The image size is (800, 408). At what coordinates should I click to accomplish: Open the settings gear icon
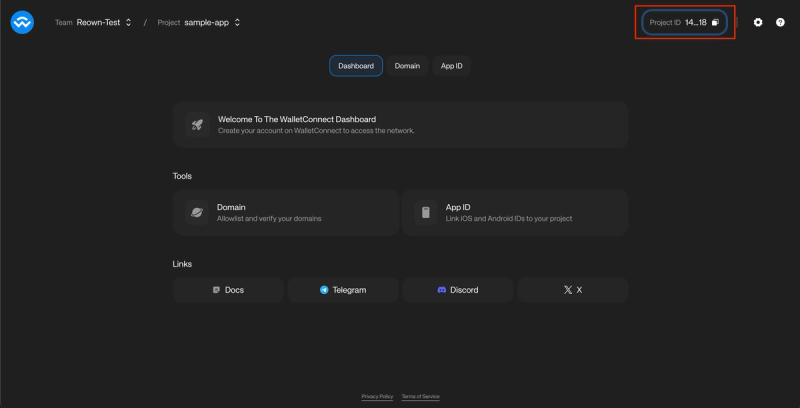click(758, 22)
